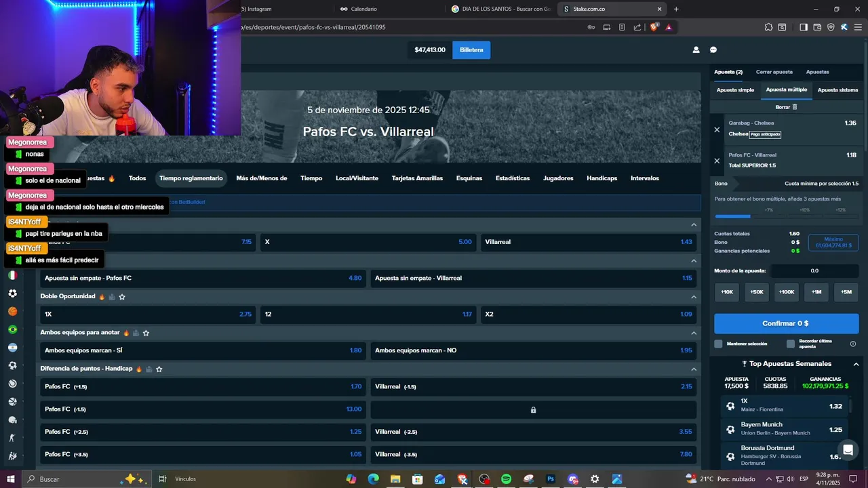Click the multi-bet bonus progress bar
868x488 pixels.
pos(785,216)
